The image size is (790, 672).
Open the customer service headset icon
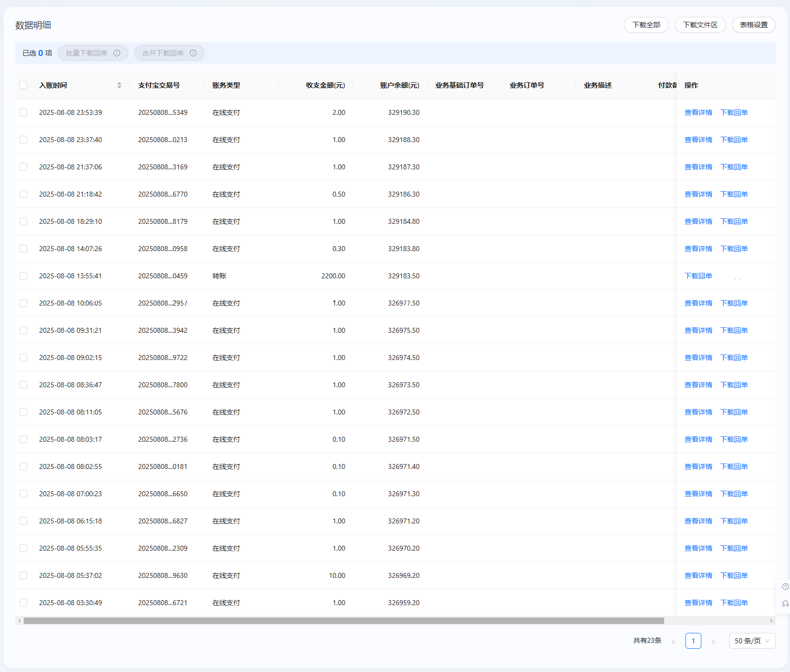click(785, 604)
